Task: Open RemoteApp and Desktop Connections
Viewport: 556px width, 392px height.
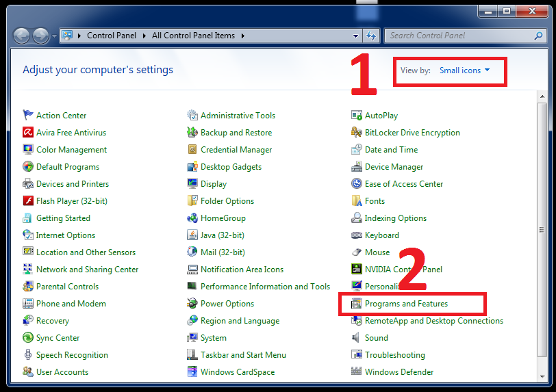Action: [434, 321]
